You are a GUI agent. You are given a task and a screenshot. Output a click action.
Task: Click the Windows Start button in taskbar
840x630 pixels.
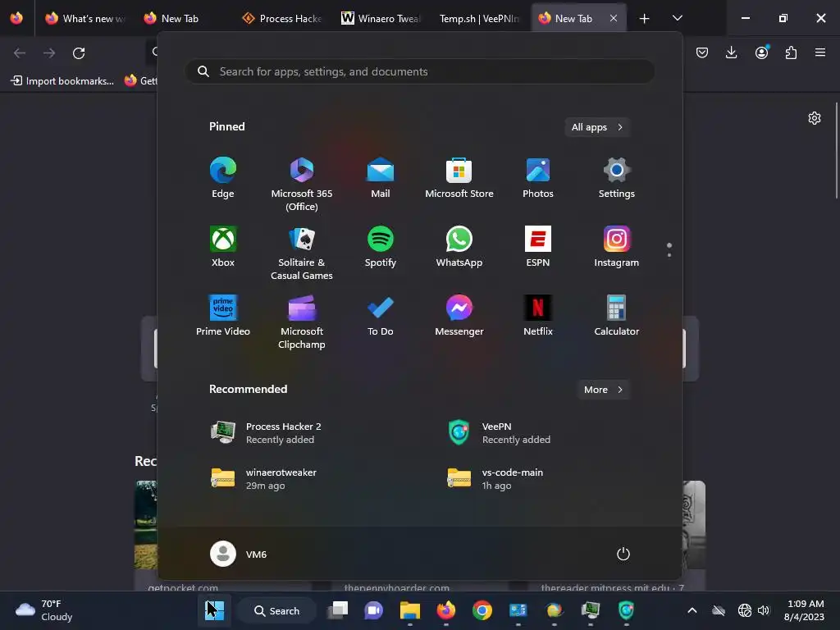click(x=215, y=610)
